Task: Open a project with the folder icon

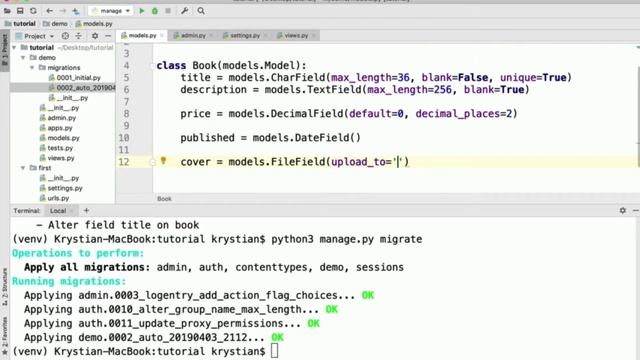Action: click(7, 11)
